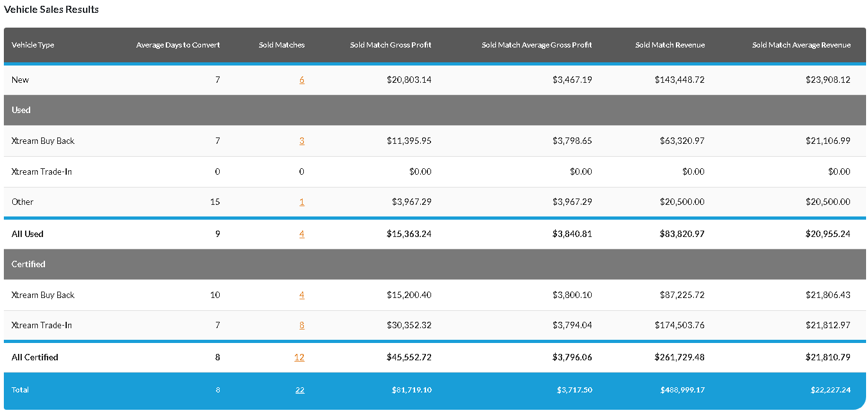Click the Vehicle Sales Results heading
The width and height of the screenshot is (868, 413).
(51, 10)
